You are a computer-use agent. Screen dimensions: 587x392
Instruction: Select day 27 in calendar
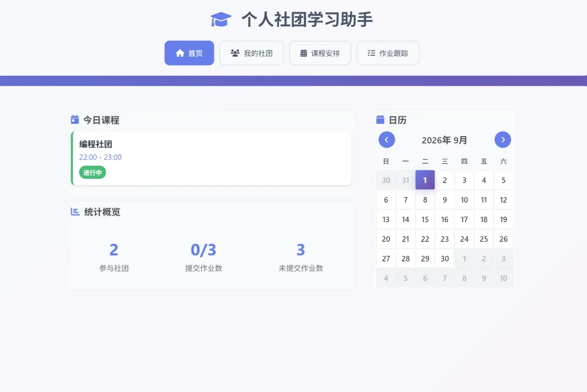[x=386, y=258]
